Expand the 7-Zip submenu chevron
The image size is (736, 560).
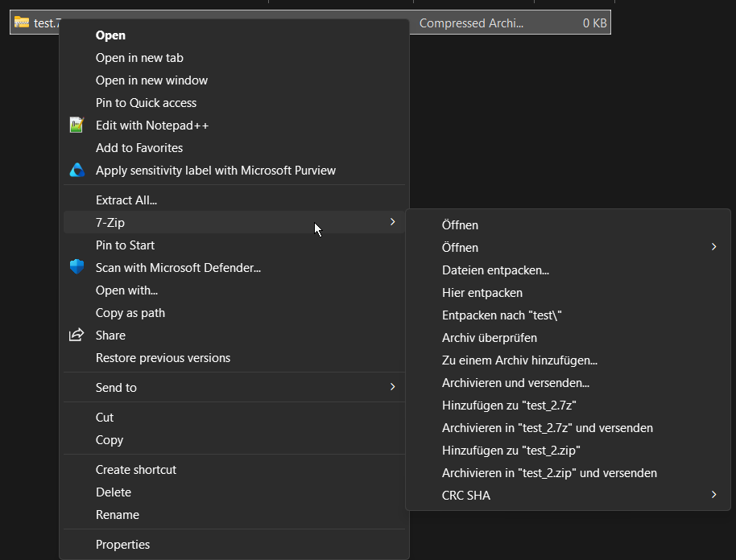pyautogui.click(x=392, y=222)
